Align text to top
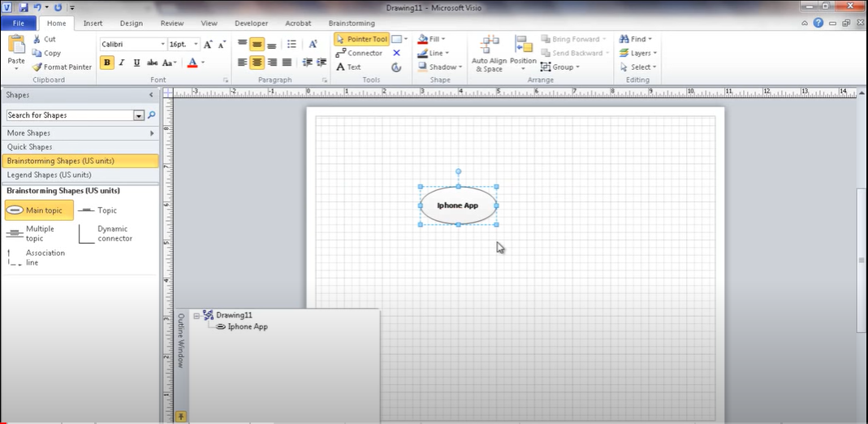 (x=243, y=44)
